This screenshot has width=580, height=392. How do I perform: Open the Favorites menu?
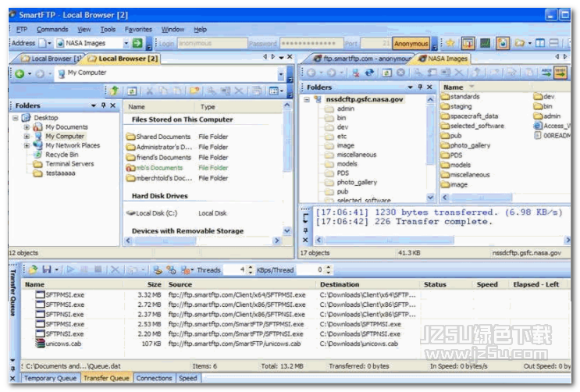tap(138, 29)
